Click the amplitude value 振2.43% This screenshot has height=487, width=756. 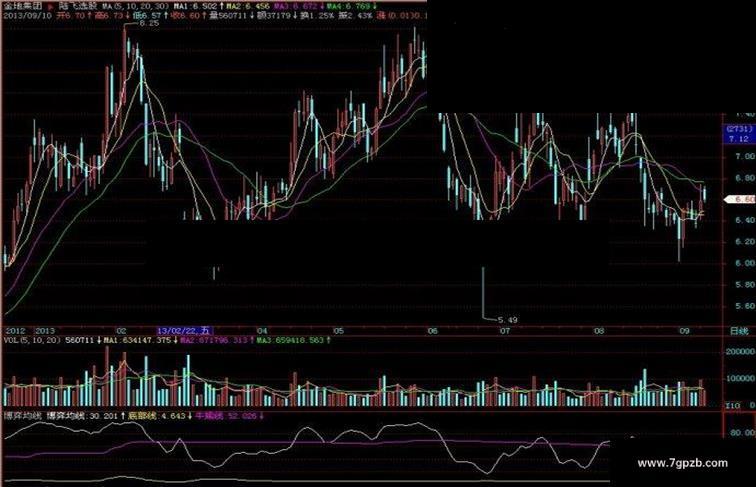355,16
